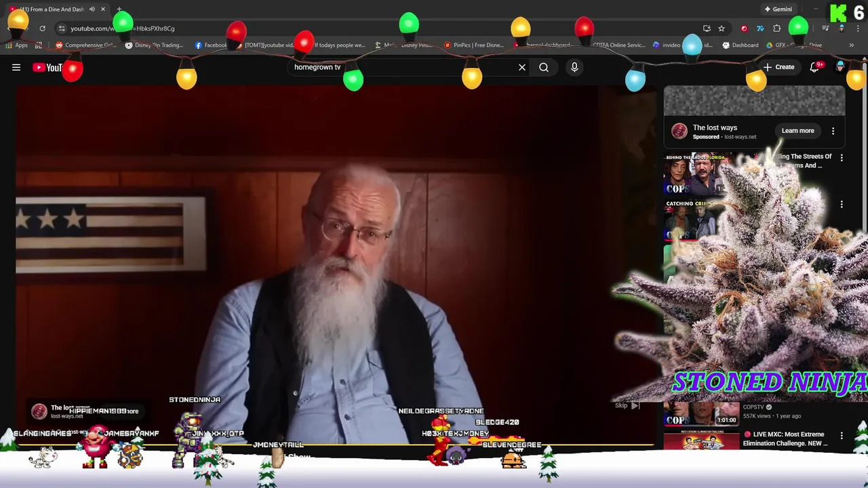Open the Facebook bookmark

point(212,45)
